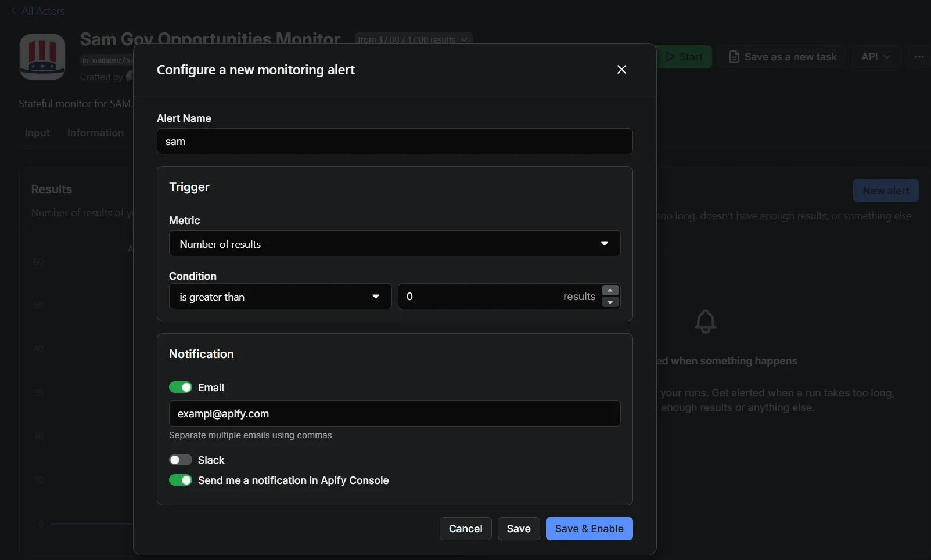Click the Sam Gov Opportunities Monitor logo
Image resolution: width=931 pixels, height=560 pixels.
[x=42, y=56]
